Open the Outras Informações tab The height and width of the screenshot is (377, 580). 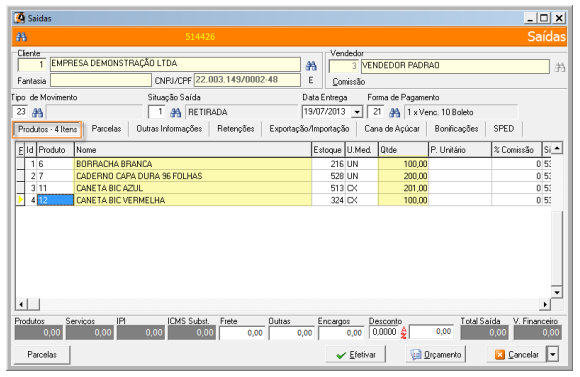[169, 129]
